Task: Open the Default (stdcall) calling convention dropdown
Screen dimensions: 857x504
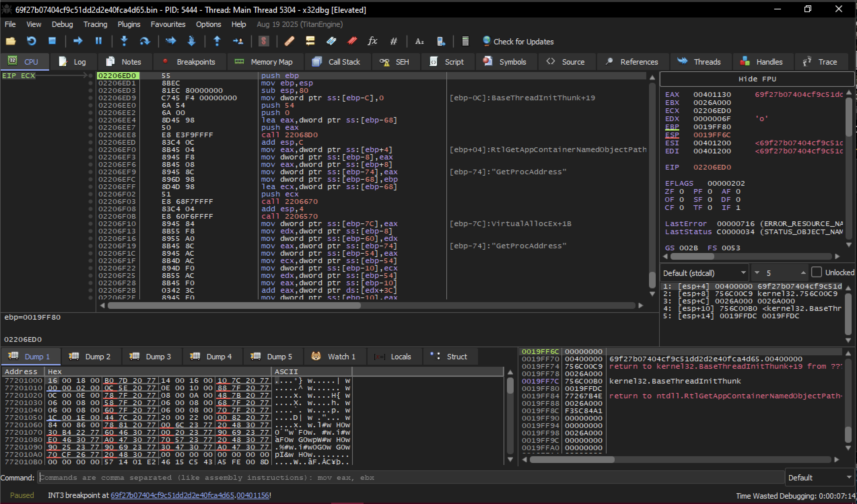Action: (704, 273)
